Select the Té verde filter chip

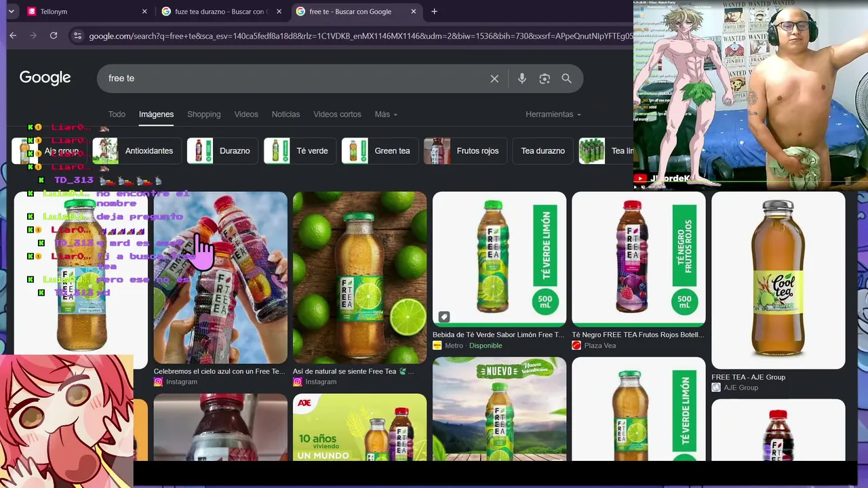coord(299,151)
